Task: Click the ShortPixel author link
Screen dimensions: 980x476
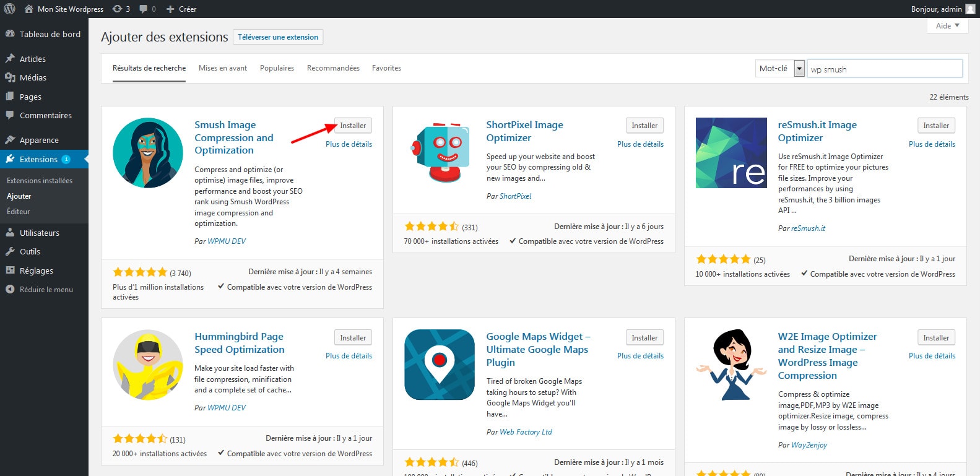Action: 516,196
